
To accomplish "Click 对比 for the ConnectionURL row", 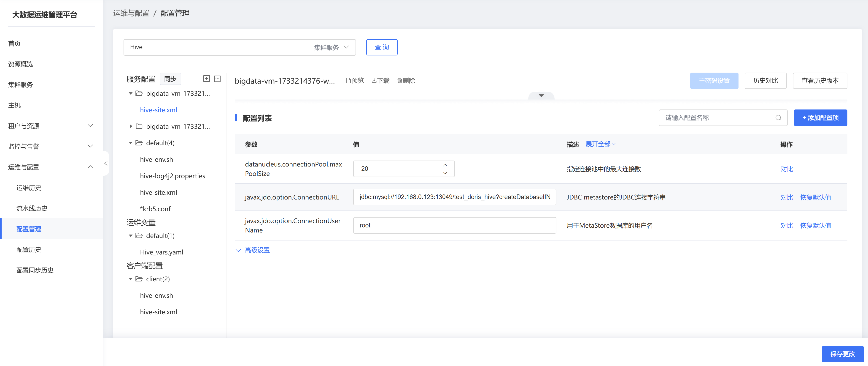I will point(787,197).
